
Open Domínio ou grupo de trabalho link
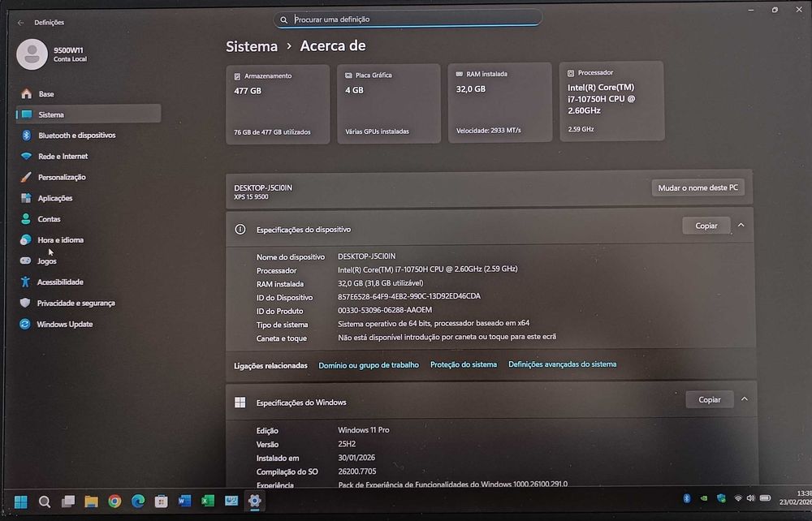point(369,365)
